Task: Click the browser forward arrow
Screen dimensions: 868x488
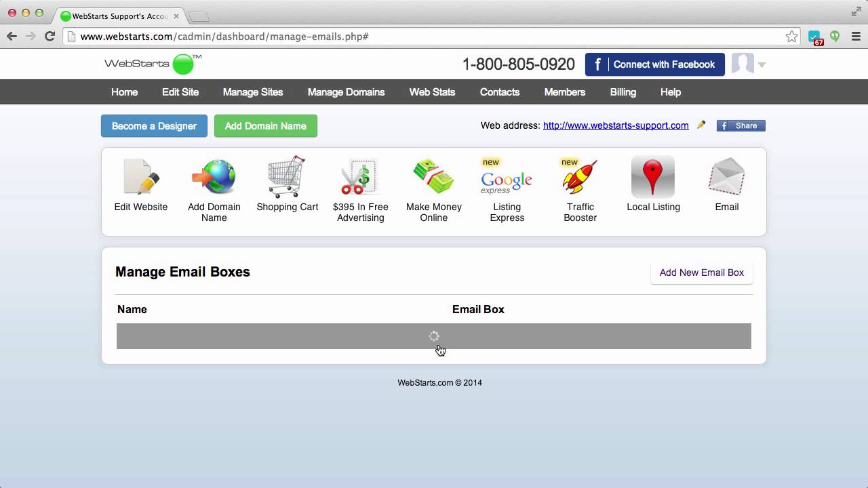Action: coord(31,37)
